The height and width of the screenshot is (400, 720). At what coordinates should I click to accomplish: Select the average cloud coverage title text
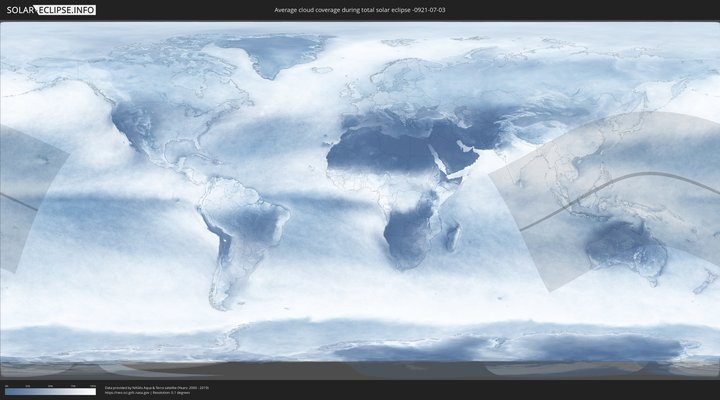361,10
